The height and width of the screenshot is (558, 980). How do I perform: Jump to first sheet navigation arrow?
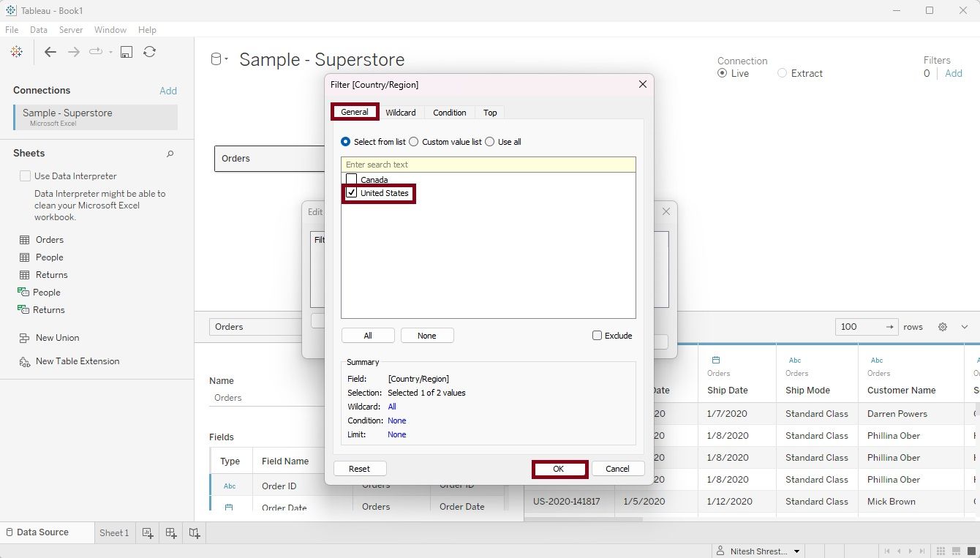pyautogui.click(x=888, y=551)
